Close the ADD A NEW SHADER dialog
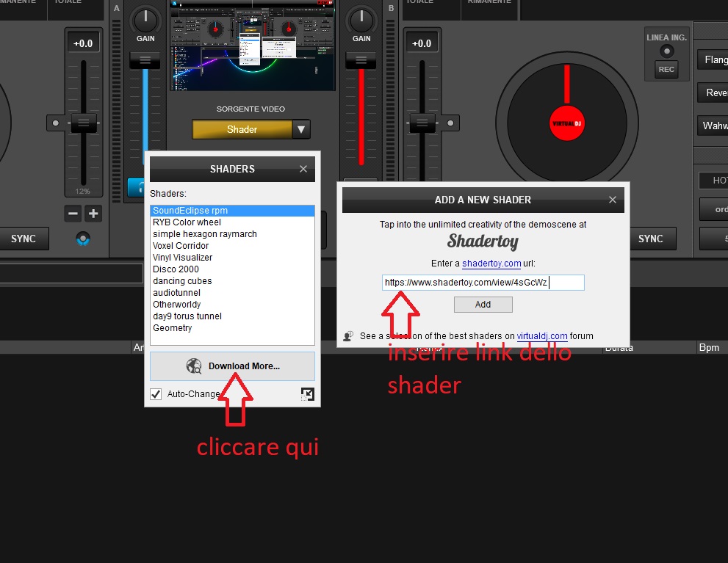This screenshot has width=728, height=563. (613, 200)
